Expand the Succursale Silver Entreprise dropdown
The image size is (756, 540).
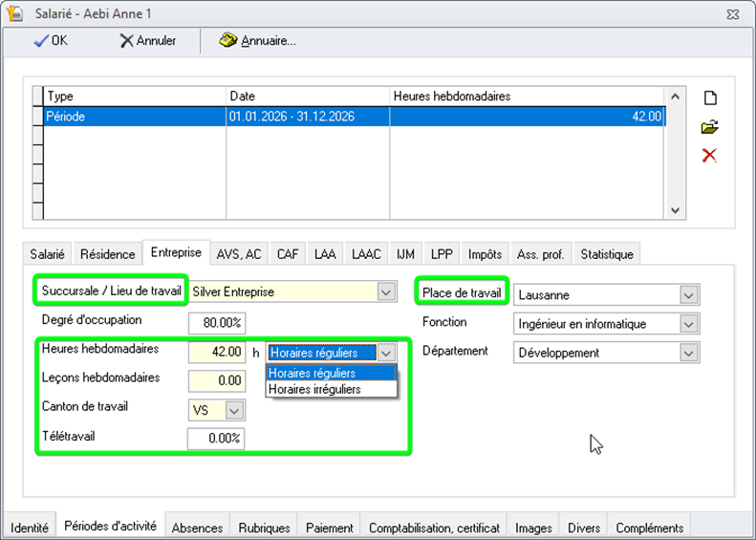tap(386, 292)
